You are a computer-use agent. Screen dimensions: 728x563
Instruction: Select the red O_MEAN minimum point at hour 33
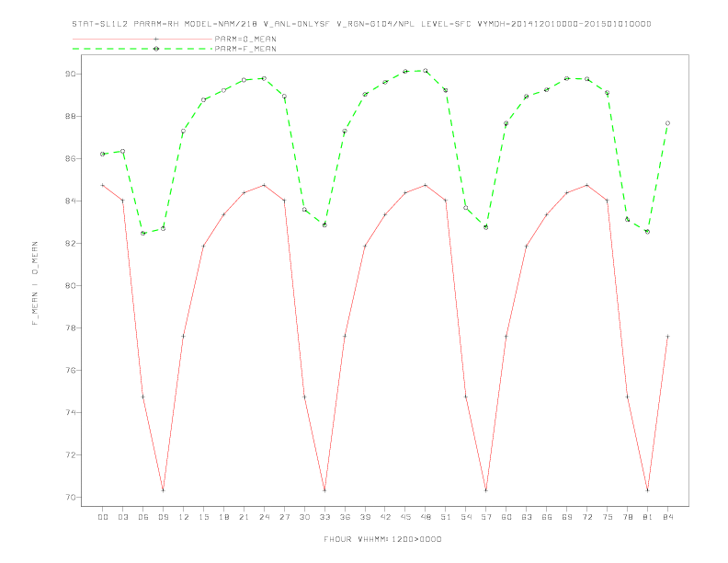click(324, 490)
